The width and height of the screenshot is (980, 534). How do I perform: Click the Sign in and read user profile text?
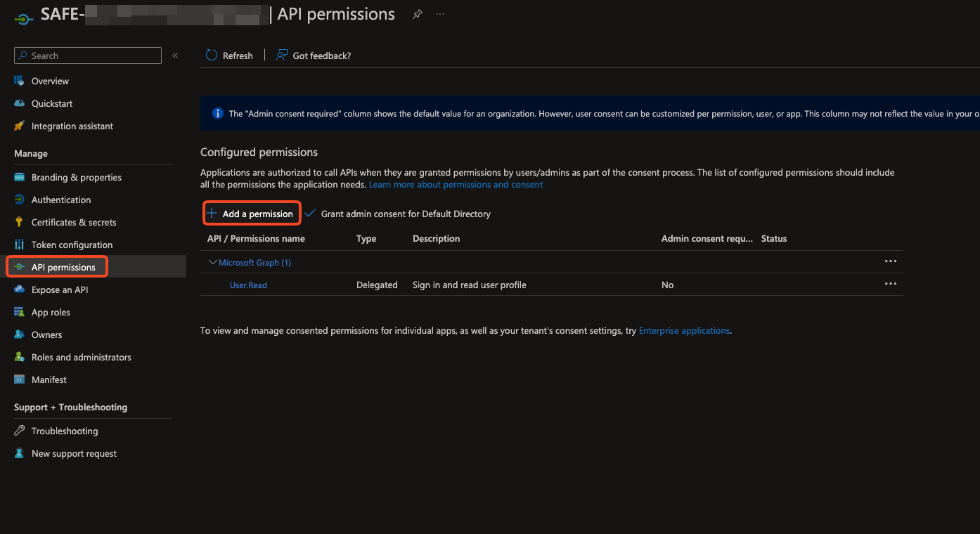click(470, 285)
